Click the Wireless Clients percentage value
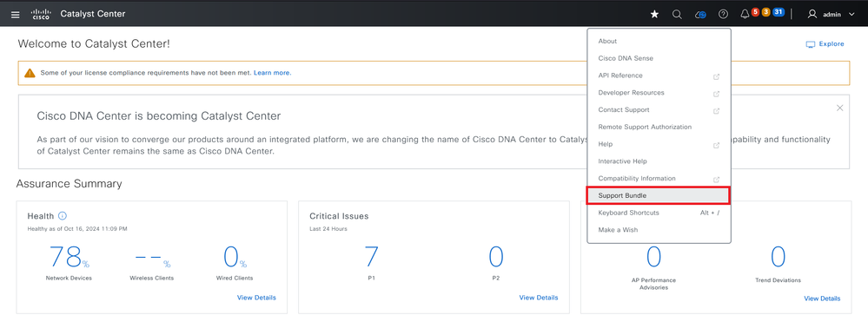This screenshot has height=315, width=868. pos(153,259)
